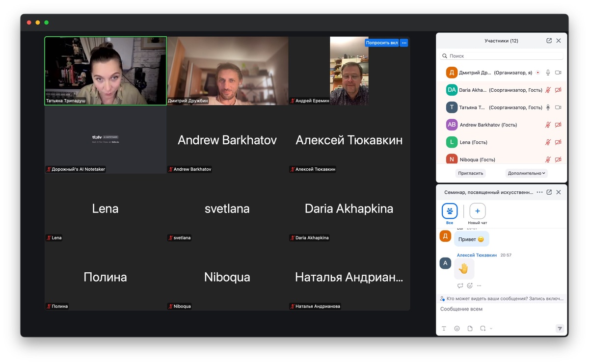
Task: Attach a file in chat toolbar
Action: (470, 329)
